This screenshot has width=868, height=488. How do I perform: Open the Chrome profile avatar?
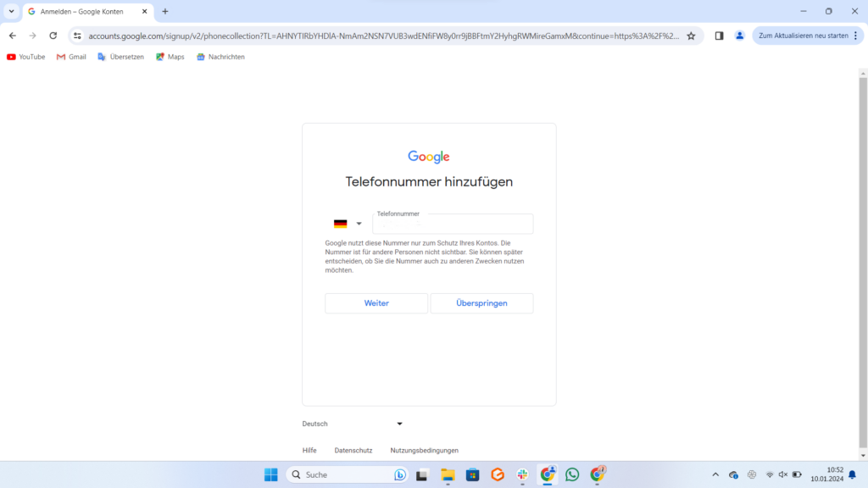pyautogui.click(x=739, y=36)
